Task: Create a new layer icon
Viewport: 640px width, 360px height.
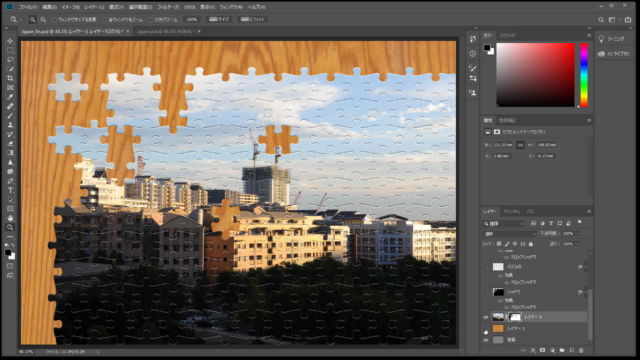Action: [x=571, y=350]
